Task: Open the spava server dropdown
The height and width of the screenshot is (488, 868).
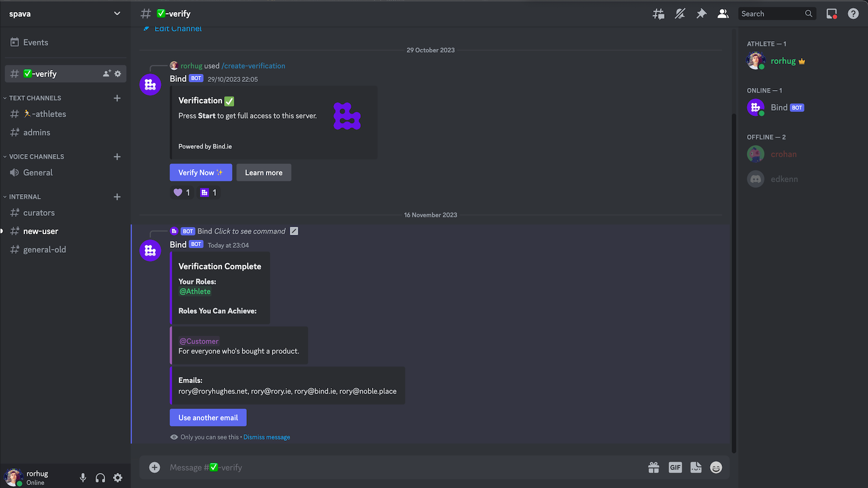Action: pyautogui.click(x=65, y=14)
